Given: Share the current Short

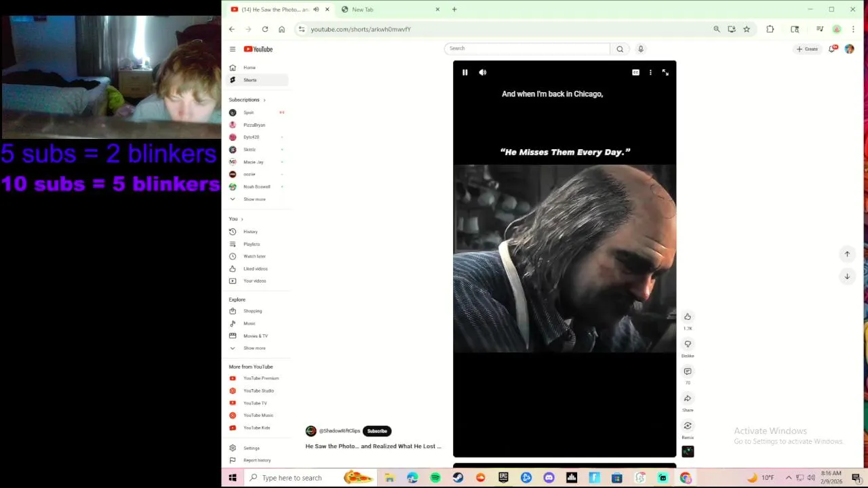Looking at the screenshot, I should point(688,399).
